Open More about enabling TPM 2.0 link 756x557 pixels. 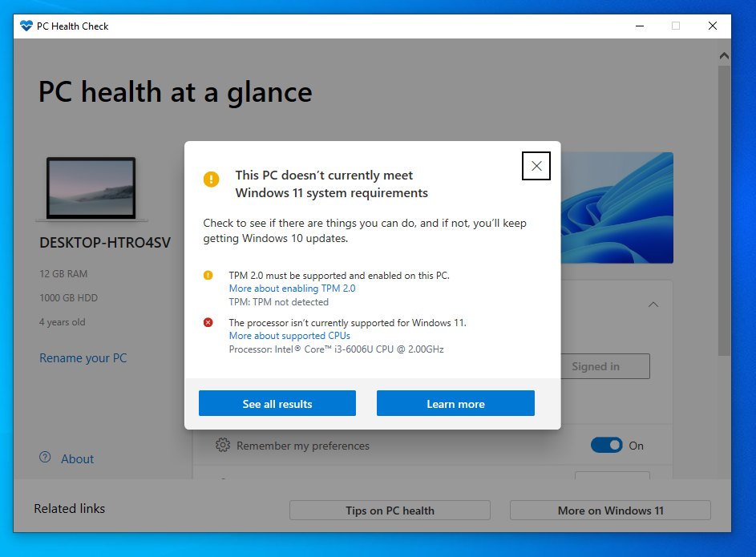(x=292, y=289)
